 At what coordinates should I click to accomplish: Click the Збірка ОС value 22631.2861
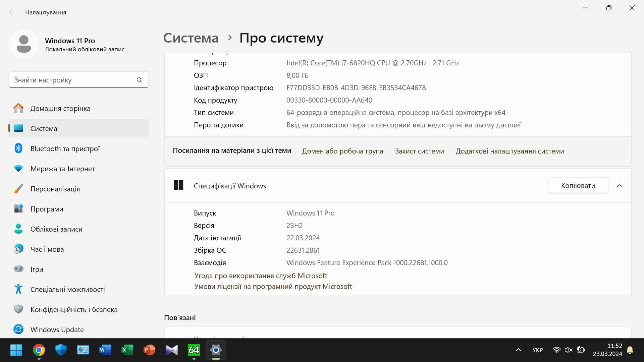click(x=303, y=250)
